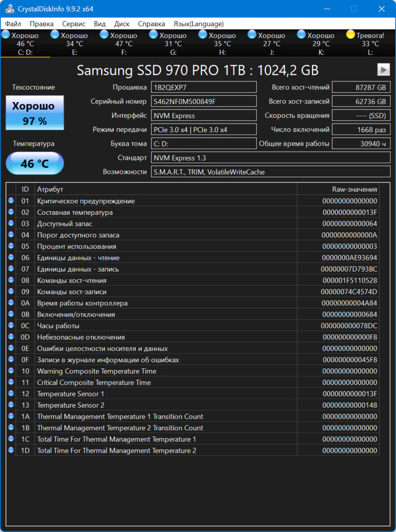Click status orb of Порог доступного запаса row
The image size is (396, 532).
[x=11, y=235]
